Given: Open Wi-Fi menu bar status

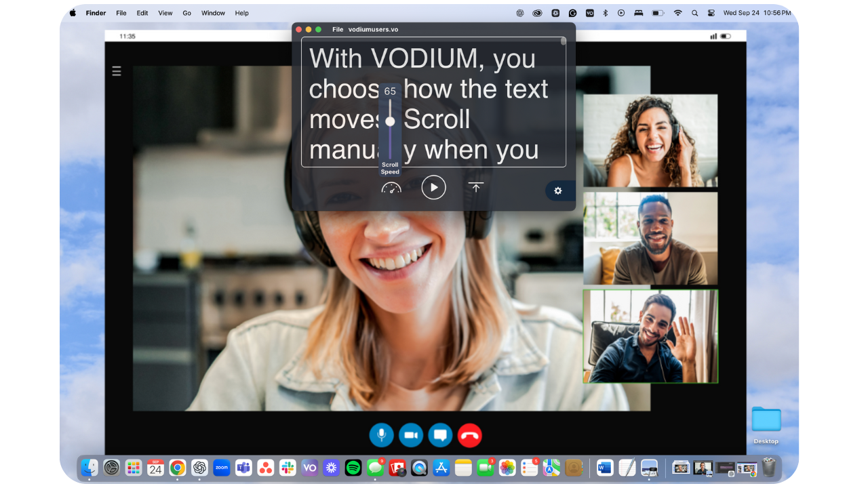Looking at the screenshot, I should 677,13.
